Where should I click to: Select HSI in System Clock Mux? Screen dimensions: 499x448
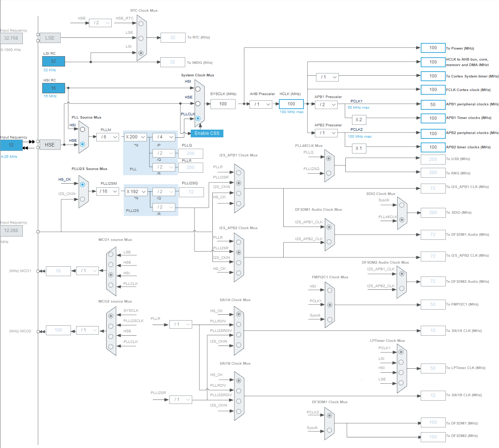pos(198,89)
